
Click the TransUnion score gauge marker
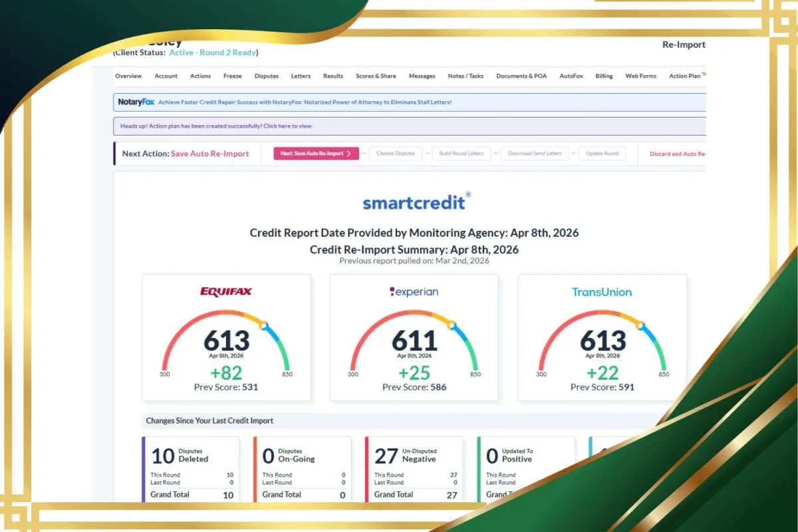(640, 326)
